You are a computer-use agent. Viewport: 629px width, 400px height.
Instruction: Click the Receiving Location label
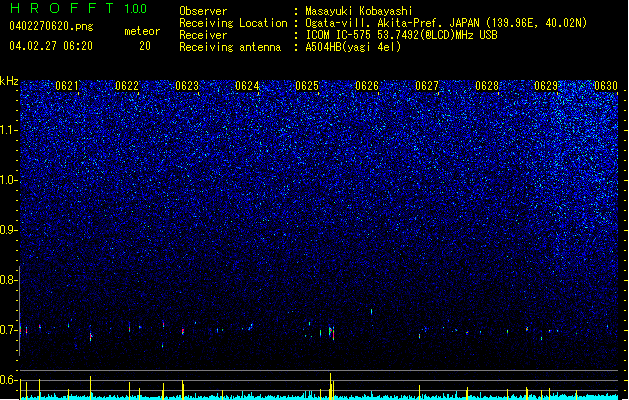(233, 23)
